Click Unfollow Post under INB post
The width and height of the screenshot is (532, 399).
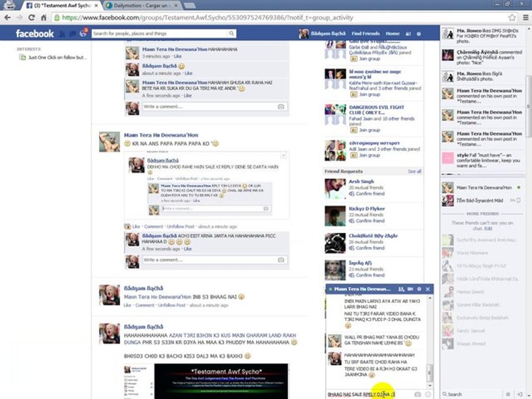[x=172, y=305]
